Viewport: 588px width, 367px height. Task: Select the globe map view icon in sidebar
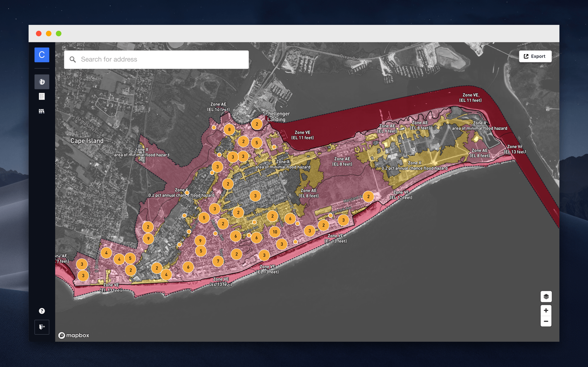(x=42, y=82)
